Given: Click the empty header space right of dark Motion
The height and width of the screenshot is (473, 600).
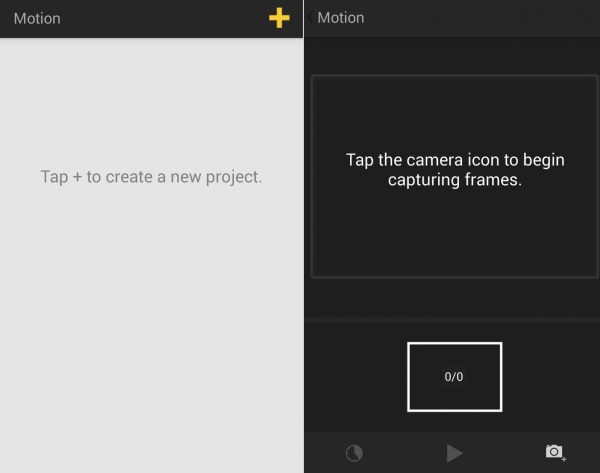Looking at the screenshot, I should click(482, 18).
